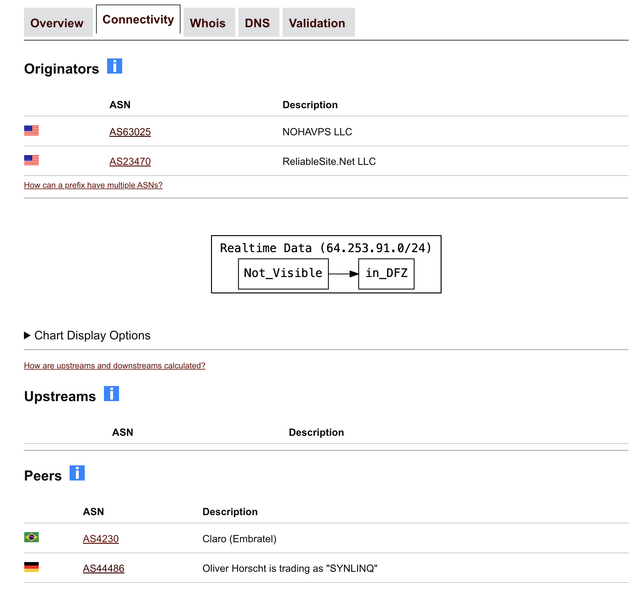Click the German flag beside AS44486
The image size is (640, 595).
tap(31, 567)
